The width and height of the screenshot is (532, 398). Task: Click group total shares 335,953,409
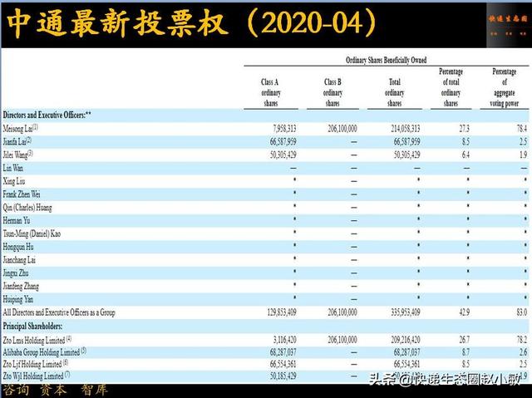coord(406,312)
